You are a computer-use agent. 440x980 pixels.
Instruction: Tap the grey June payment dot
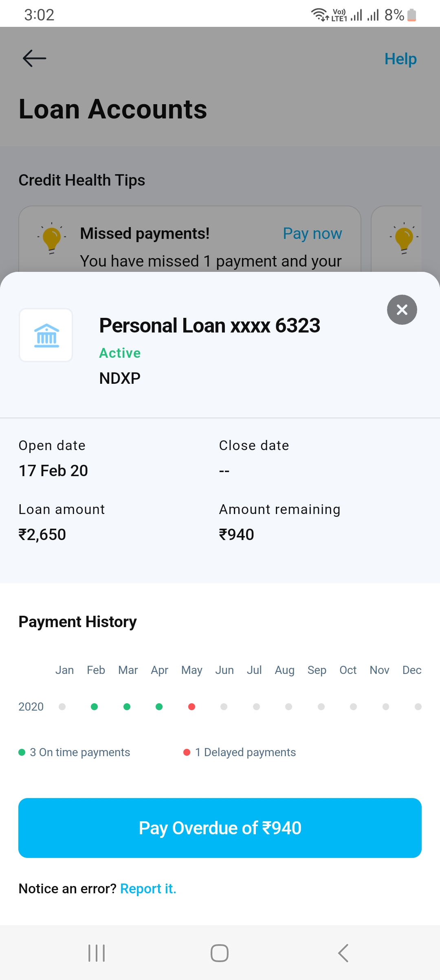tap(224, 707)
